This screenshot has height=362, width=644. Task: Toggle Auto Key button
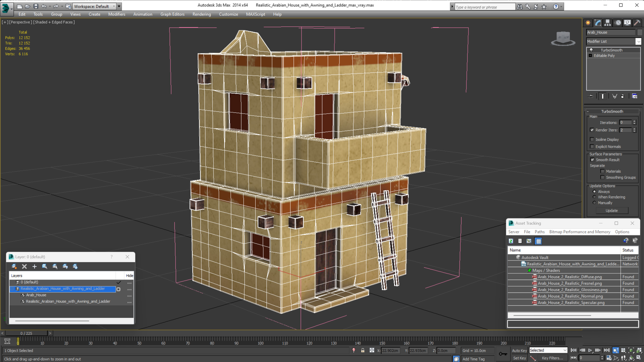pyautogui.click(x=519, y=350)
